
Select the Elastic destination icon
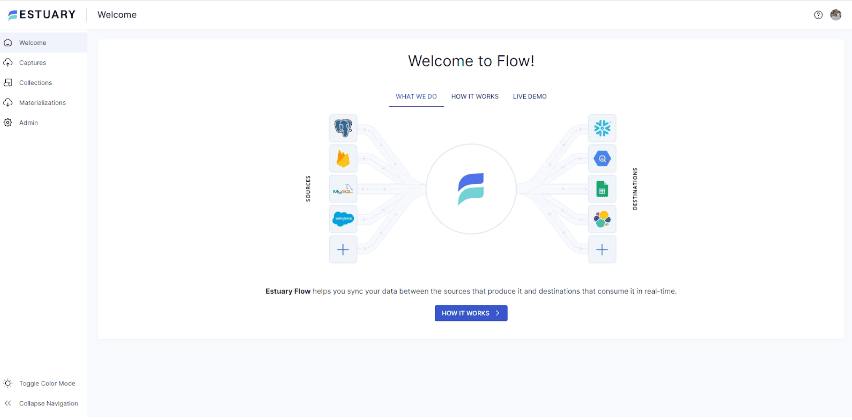(602, 219)
